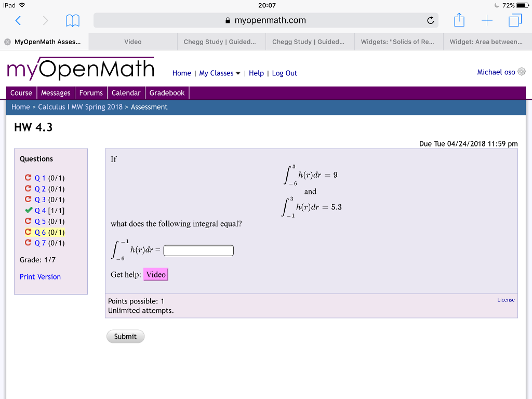Open a new browser tab with plus icon
Image resolution: width=532 pixels, height=399 pixels.
point(487,21)
